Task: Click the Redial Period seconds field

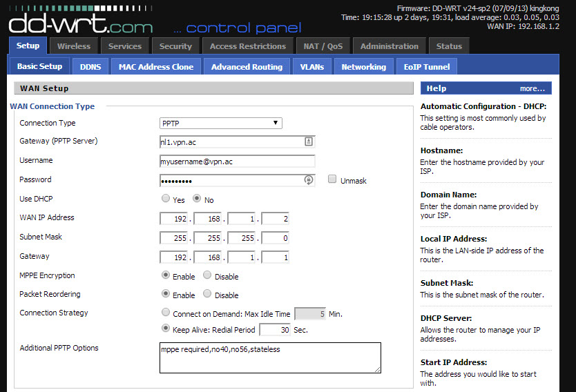Action: tap(275, 330)
